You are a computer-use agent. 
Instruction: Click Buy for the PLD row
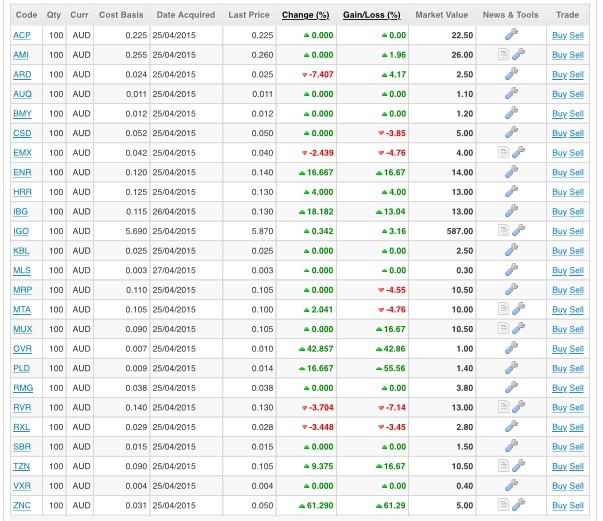click(x=559, y=368)
